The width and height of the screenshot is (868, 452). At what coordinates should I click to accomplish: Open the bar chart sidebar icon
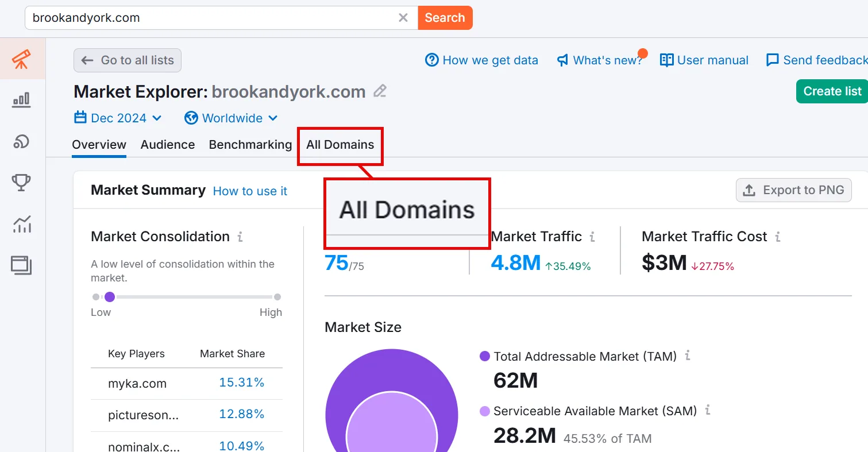point(22,100)
